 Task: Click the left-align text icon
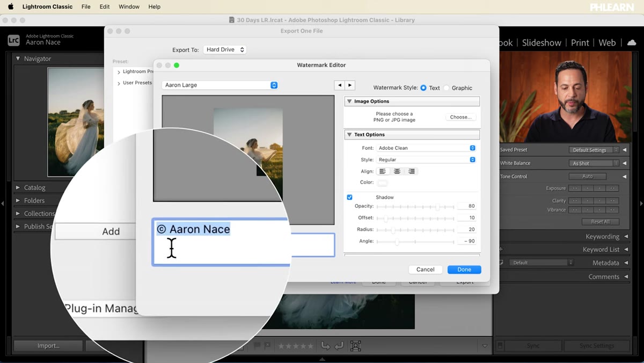[x=383, y=171]
